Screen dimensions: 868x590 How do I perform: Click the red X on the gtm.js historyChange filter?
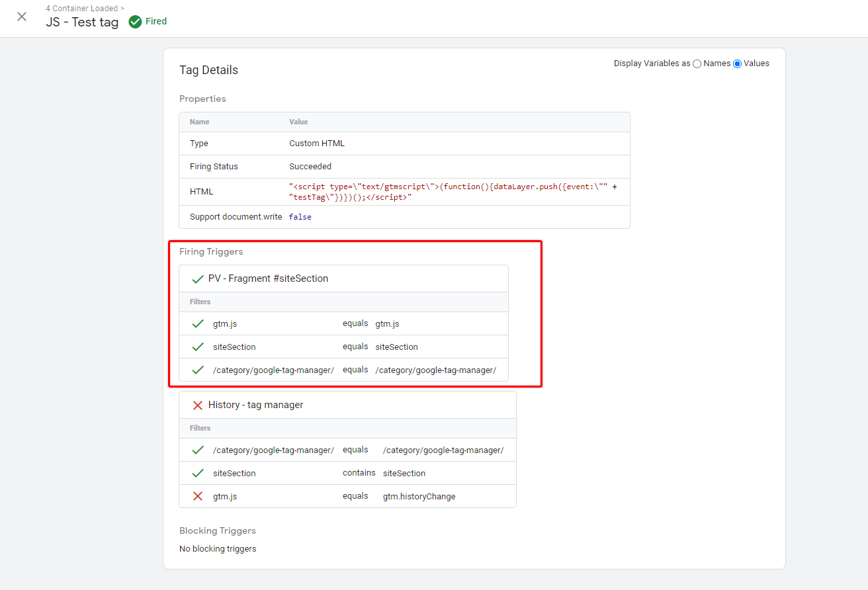(196, 496)
